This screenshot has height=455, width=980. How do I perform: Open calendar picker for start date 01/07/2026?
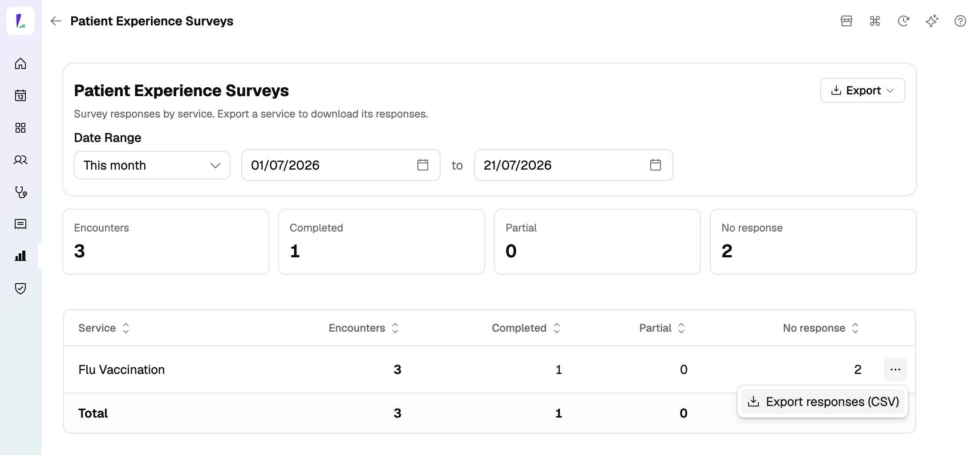pyautogui.click(x=423, y=165)
